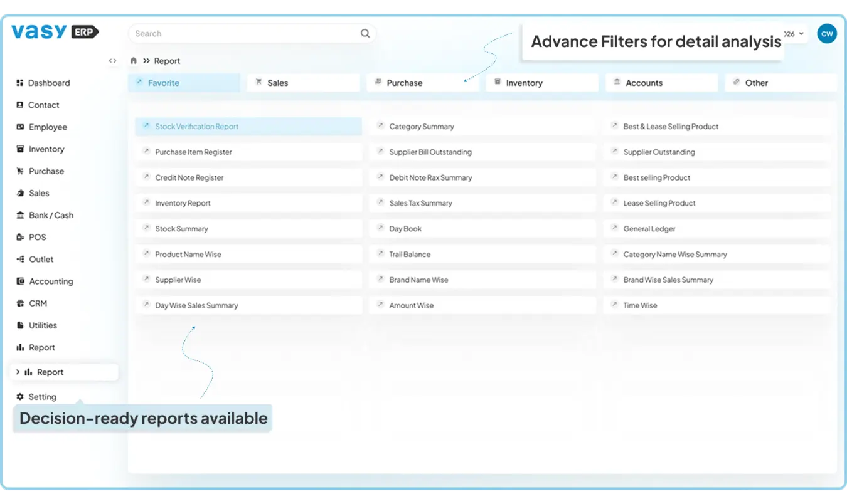The height and width of the screenshot is (504, 847).
Task: Open Setting gear in sidebar
Action: (x=41, y=397)
